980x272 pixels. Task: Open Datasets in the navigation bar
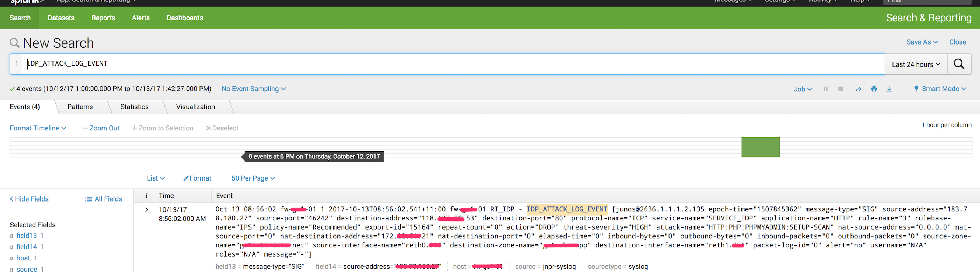(x=61, y=18)
